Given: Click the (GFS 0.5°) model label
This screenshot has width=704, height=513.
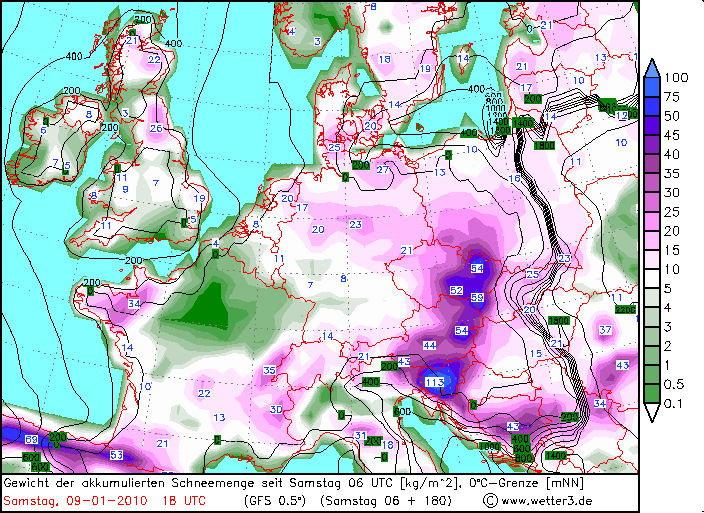Looking at the screenshot, I should 275,501.
